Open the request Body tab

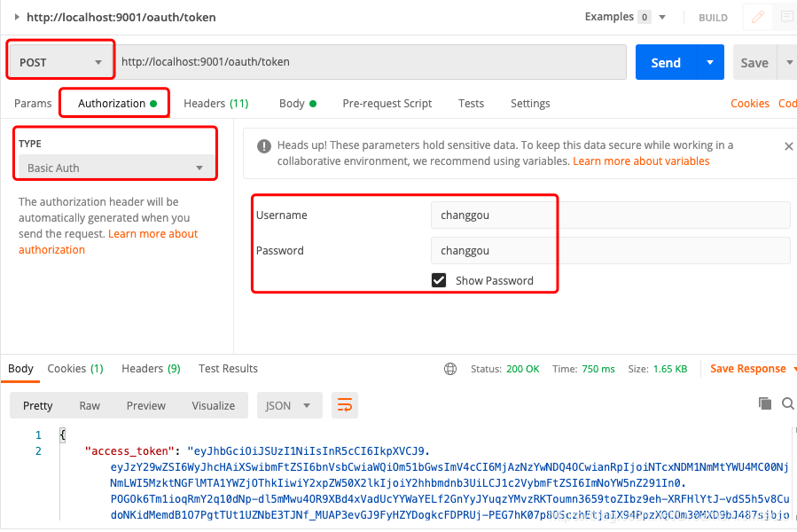[298, 103]
